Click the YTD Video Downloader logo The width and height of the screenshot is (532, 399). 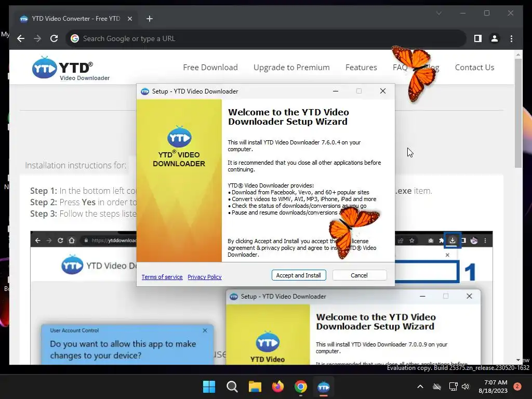[71, 68]
